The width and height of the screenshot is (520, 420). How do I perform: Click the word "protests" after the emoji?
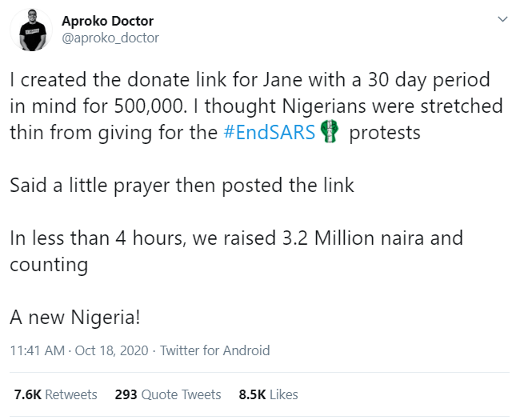(x=385, y=133)
